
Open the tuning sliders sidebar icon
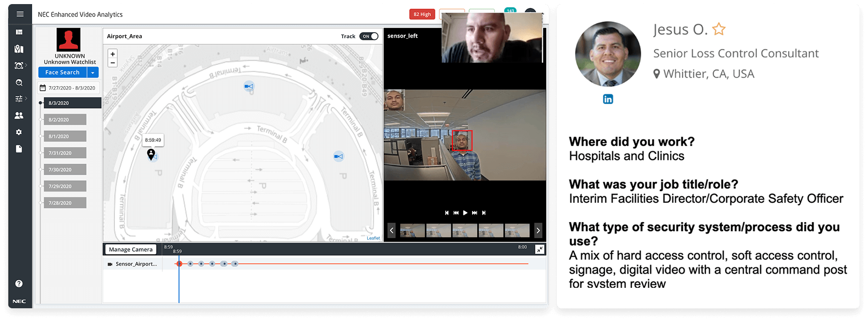pyautogui.click(x=19, y=99)
